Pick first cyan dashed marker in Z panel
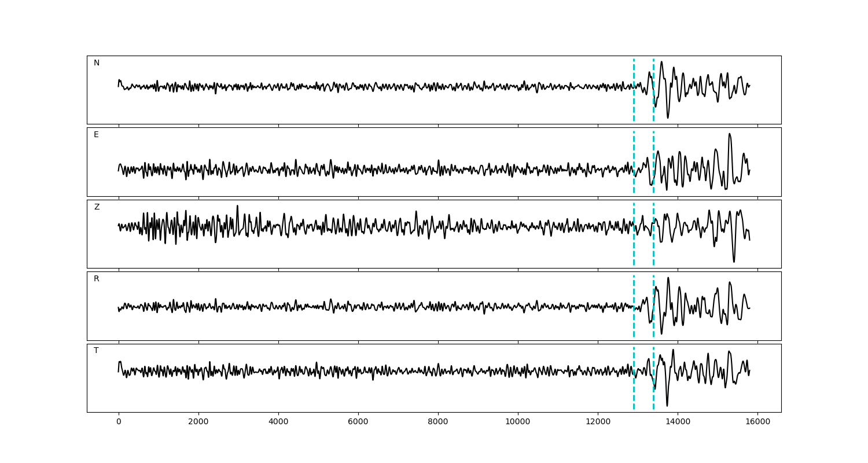The image size is (868, 463). 634,234
